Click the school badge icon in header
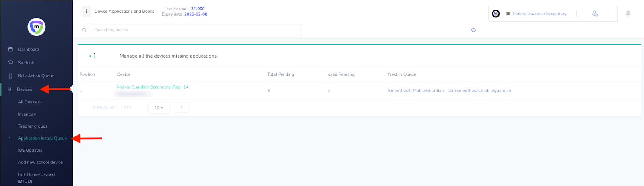Viewport: 644px width, 186px height. tap(496, 14)
